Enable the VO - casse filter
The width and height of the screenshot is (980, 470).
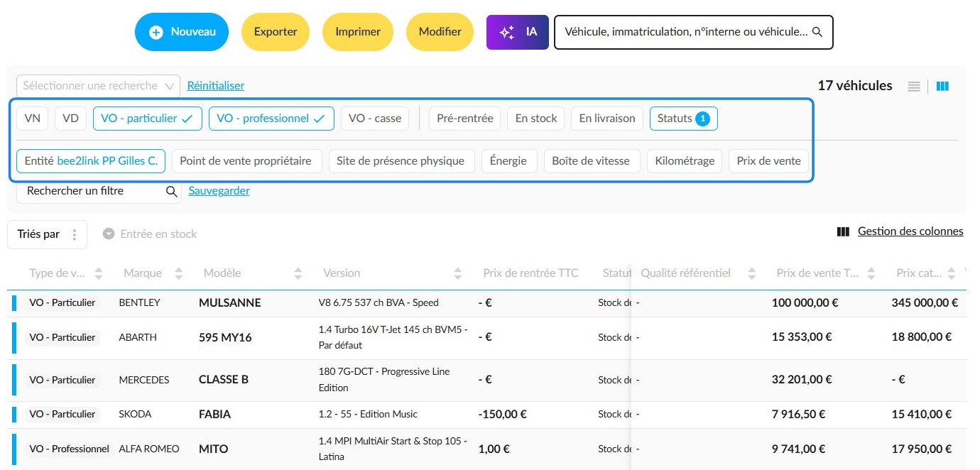(x=375, y=119)
